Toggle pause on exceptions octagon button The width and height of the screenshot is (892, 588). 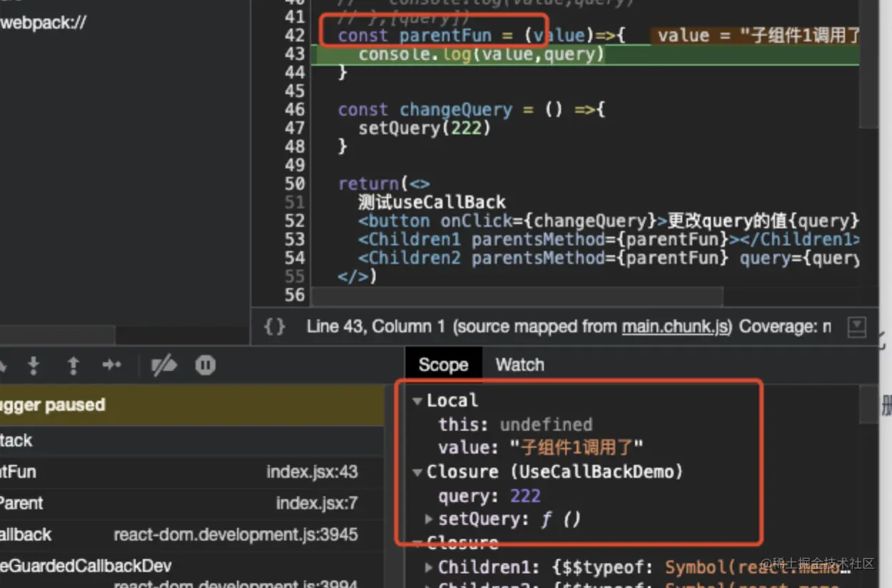point(206,365)
